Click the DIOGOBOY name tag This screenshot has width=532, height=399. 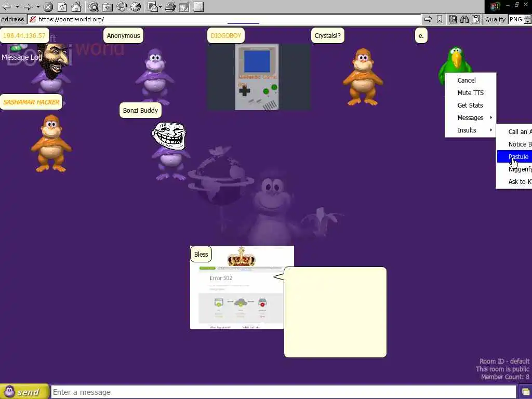(226, 36)
